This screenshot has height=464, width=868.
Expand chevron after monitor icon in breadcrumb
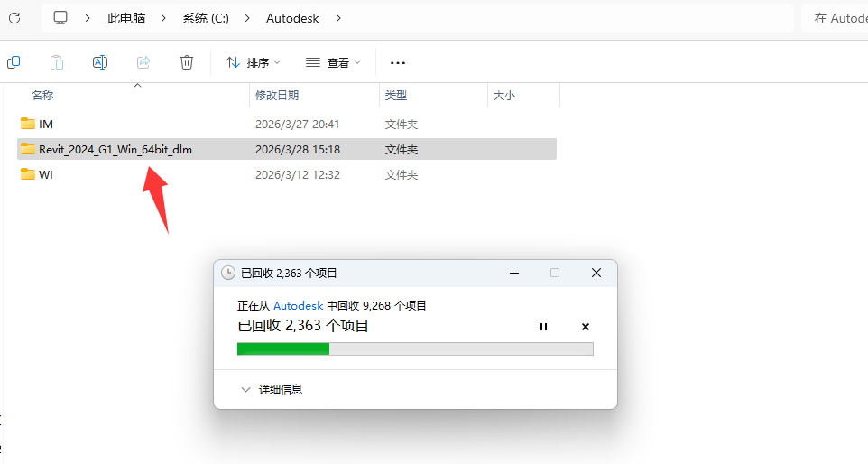tap(88, 18)
